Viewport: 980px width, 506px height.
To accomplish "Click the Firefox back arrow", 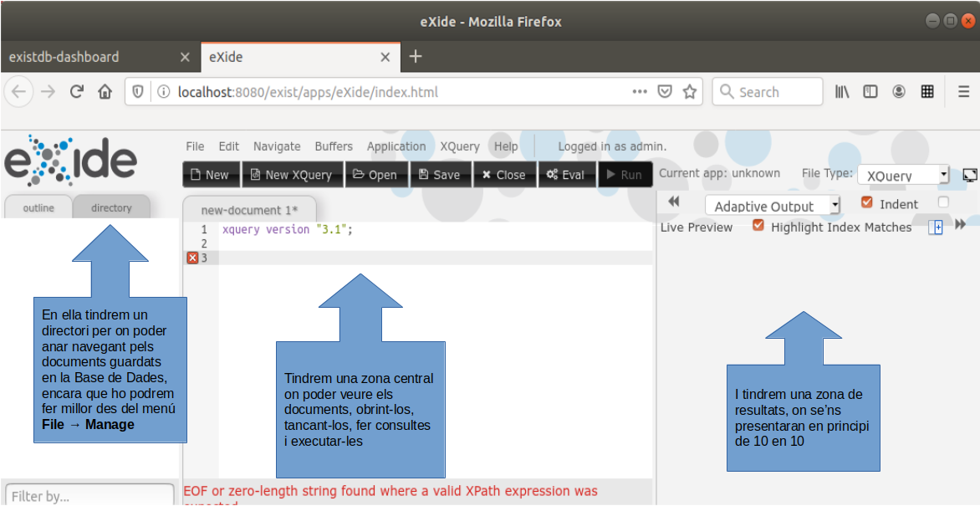I will coord(18,93).
